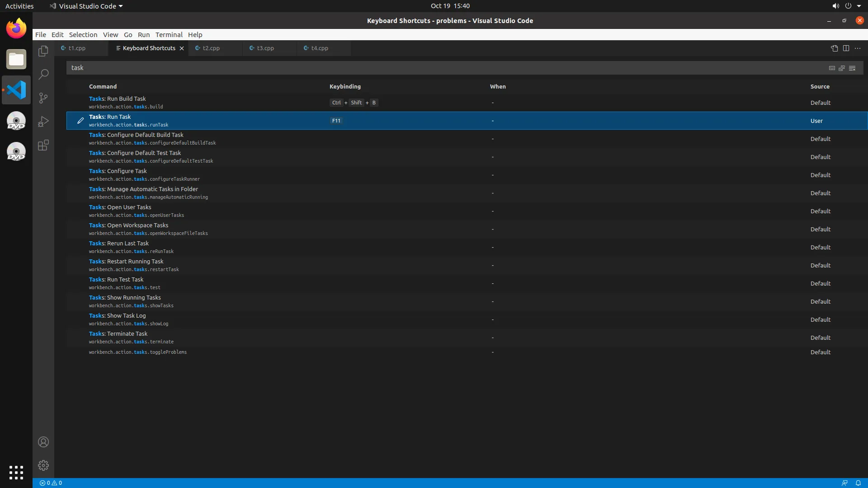Show Applications grid in the dock
This screenshot has width=868, height=488.
[16, 473]
